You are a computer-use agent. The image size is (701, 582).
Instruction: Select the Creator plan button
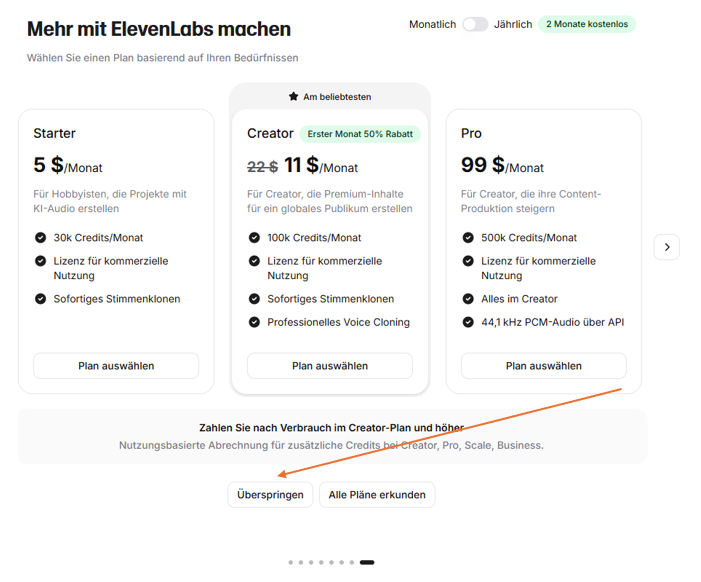point(330,366)
